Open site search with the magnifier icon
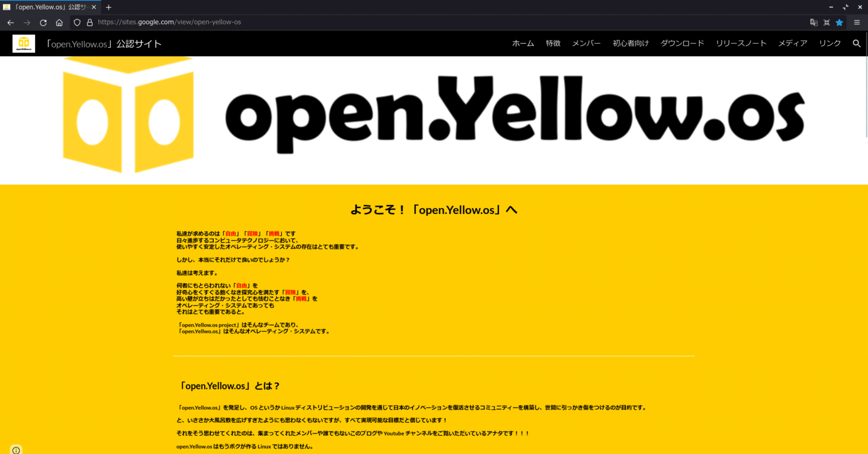This screenshot has height=454, width=868. [x=857, y=43]
